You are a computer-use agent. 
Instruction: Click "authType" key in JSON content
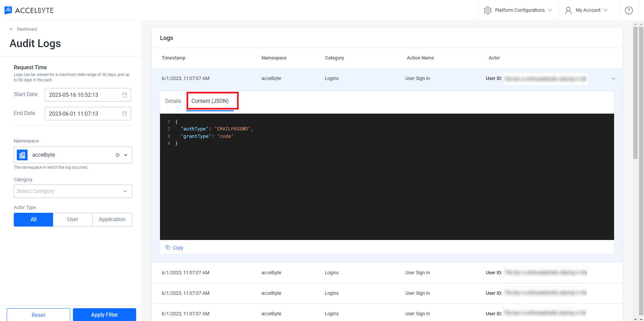tap(195, 129)
